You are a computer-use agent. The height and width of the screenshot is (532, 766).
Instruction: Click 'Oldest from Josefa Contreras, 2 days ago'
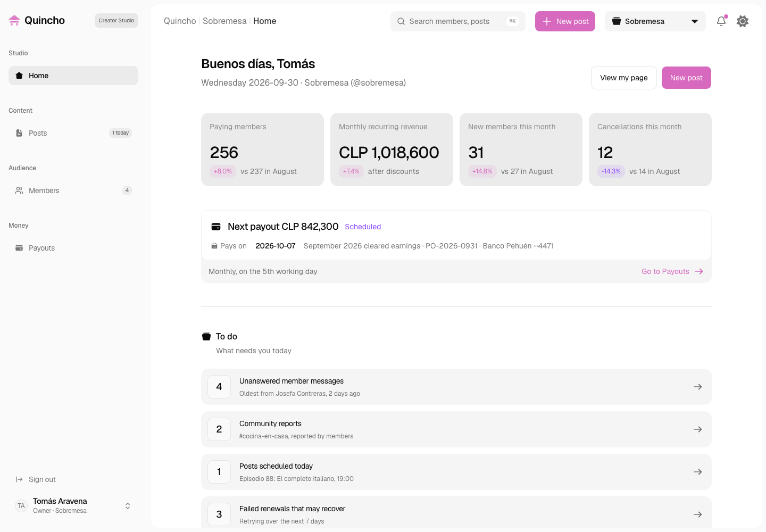[299, 394]
